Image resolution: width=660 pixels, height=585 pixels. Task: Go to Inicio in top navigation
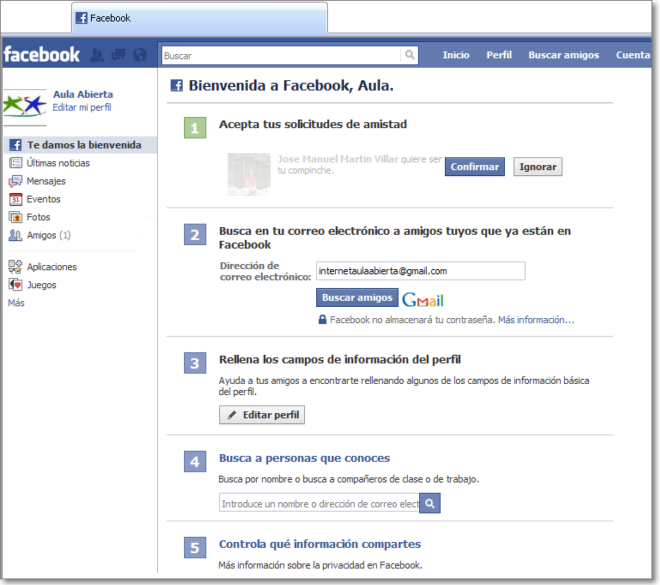[456, 55]
